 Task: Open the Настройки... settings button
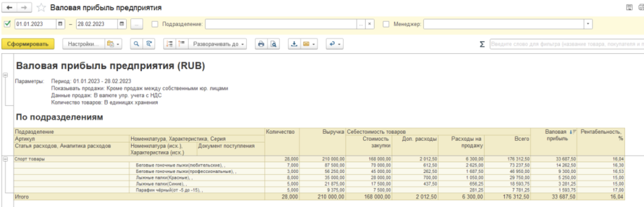(83, 44)
